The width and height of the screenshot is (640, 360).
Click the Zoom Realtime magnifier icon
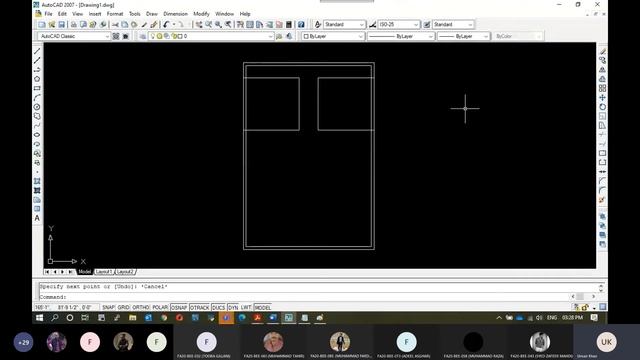(x=209, y=24)
